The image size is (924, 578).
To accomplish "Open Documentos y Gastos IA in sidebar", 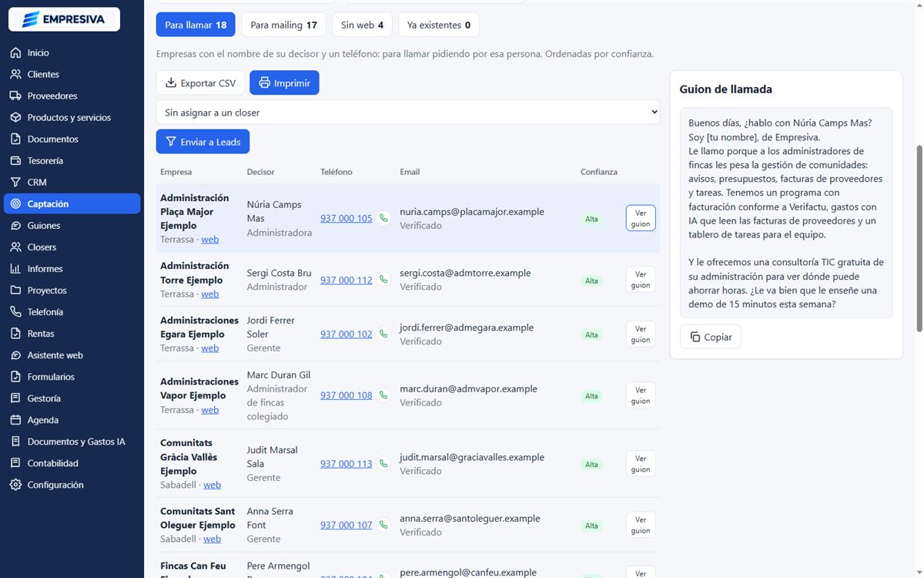I will (72, 442).
